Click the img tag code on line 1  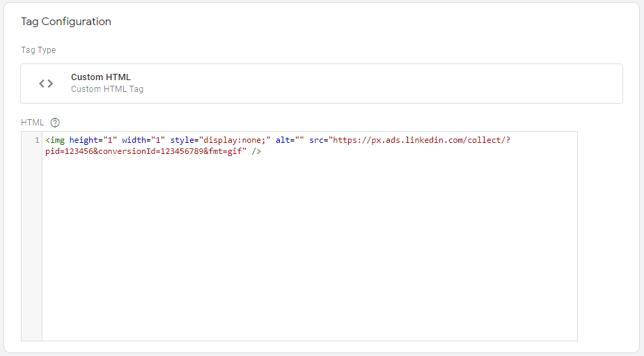coord(278,140)
